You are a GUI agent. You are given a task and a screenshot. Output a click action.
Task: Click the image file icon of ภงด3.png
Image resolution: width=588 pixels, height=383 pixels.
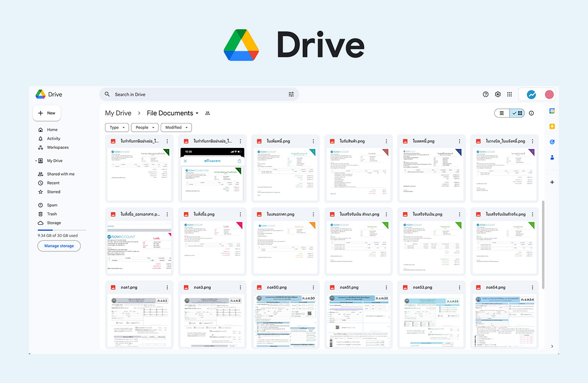point(186,287)
